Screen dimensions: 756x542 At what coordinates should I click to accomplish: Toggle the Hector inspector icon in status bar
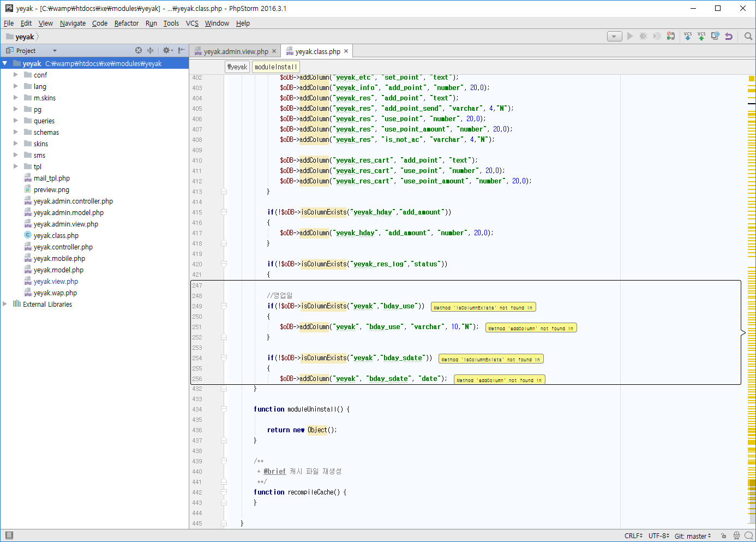736,536
